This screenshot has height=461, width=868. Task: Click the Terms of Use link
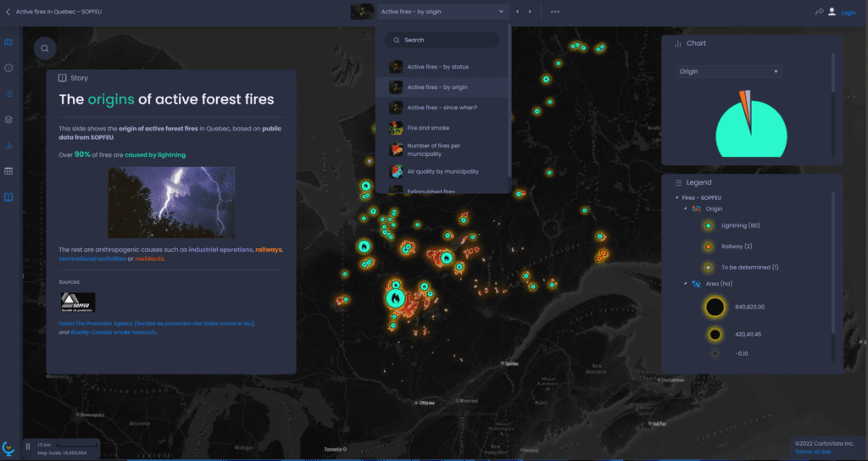pos(813,452)
